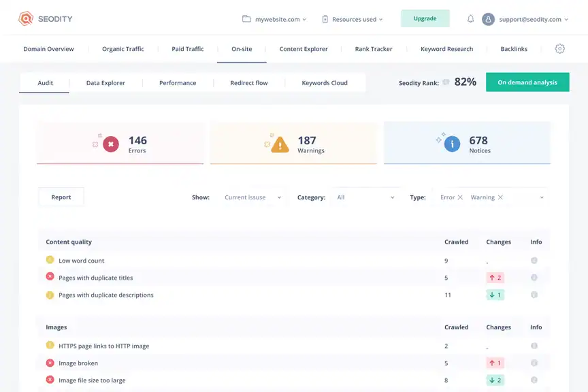Click info icon for Image broken row
The height and width of the screenshot is (392, 588).
(534, 363)
